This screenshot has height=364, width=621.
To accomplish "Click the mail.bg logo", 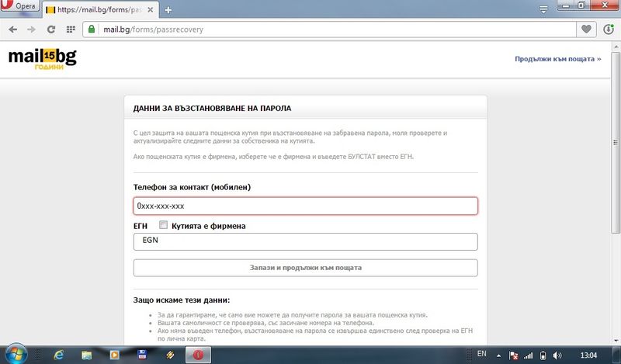I will tap(42, 59).
